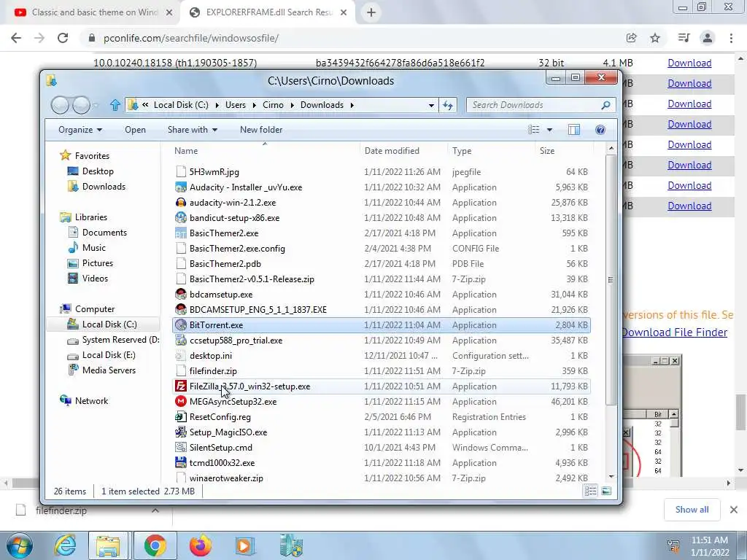The image size is (747, 560).
Task: Sort files by the Name column header
Action: coord(264,150)
